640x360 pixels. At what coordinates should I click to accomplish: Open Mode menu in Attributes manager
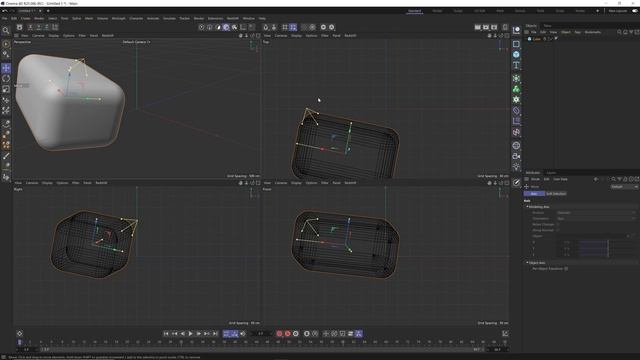535,179
